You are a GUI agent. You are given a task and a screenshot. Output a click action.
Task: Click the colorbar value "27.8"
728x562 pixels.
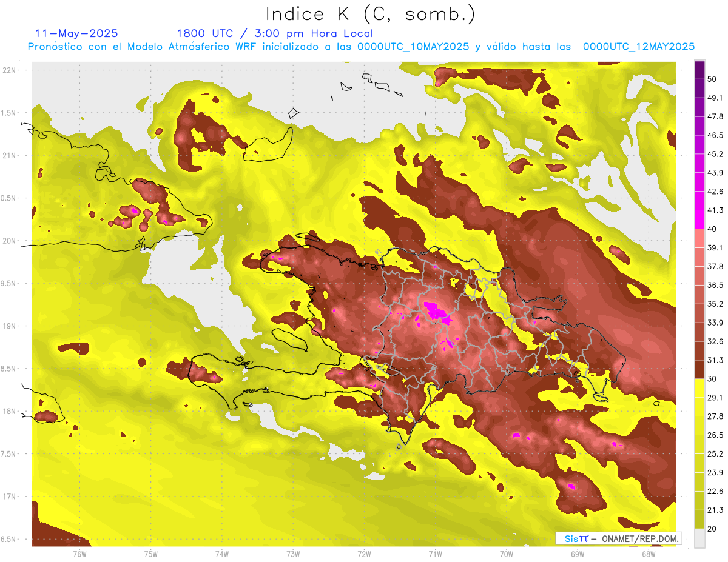715,416
